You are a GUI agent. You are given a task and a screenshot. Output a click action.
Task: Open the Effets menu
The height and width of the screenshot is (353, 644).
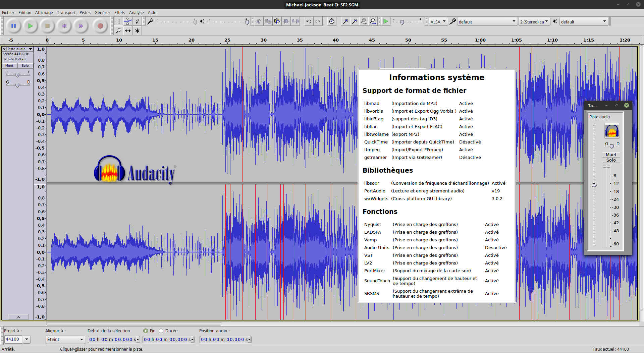119,12
